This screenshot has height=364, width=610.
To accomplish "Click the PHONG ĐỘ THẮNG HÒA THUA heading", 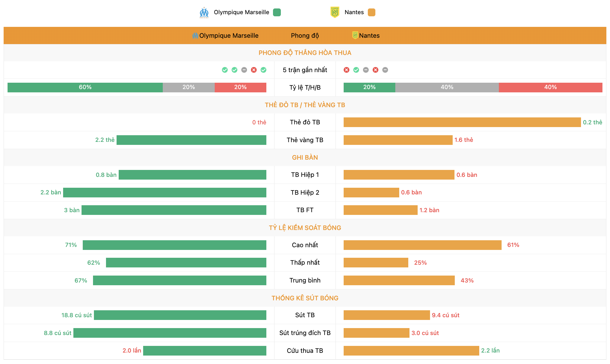I will coord(305,53).
